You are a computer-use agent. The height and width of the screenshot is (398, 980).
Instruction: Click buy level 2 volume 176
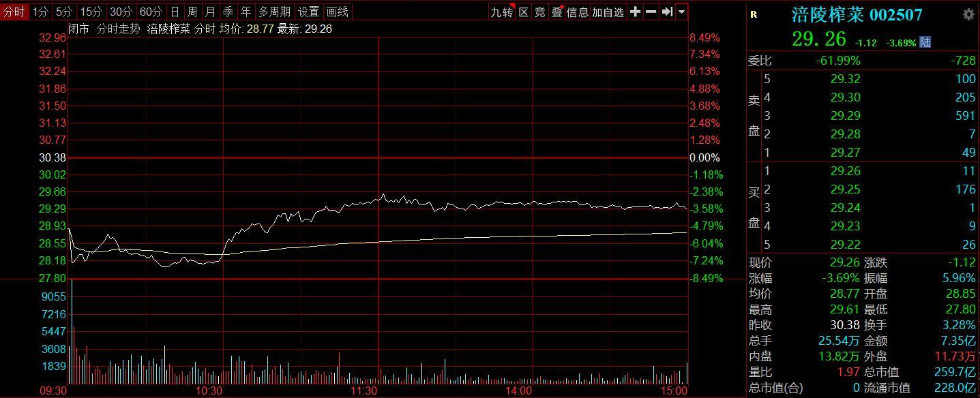[x=965, y=189]
